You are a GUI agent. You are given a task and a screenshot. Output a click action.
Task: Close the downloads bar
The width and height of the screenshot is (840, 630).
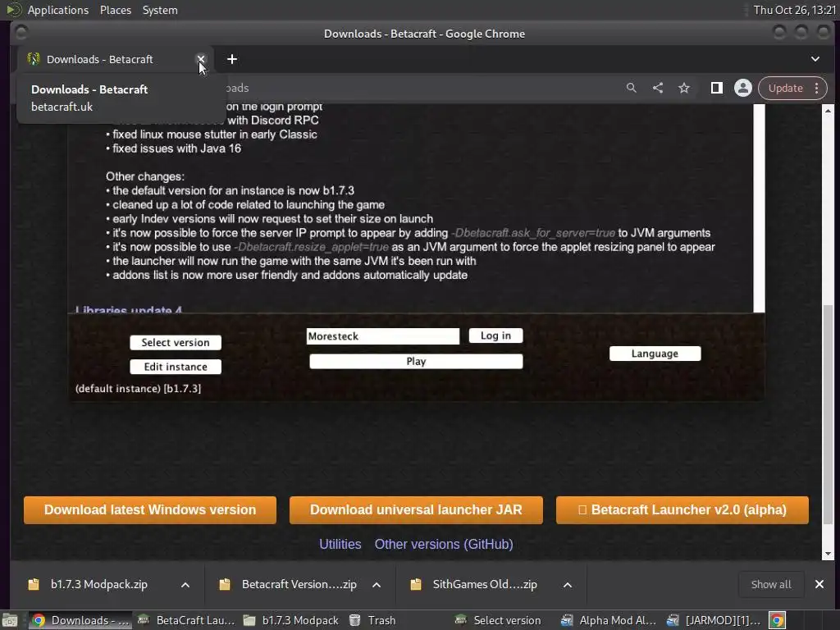819,584
